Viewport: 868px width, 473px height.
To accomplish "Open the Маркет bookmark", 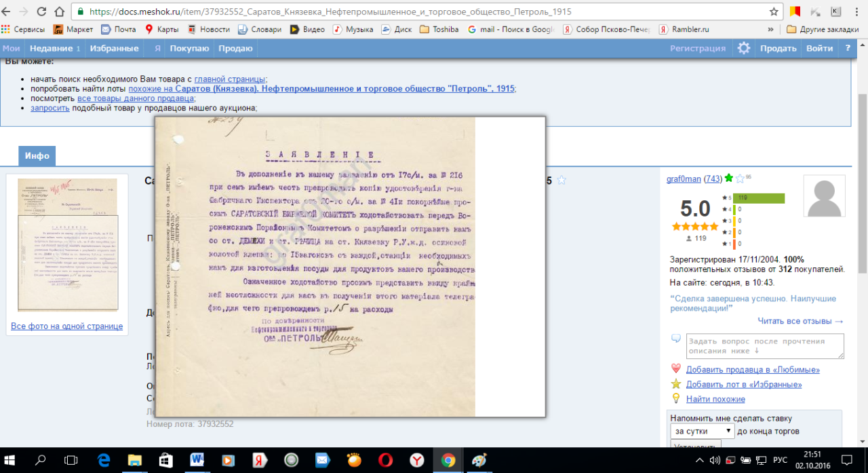I will pos(73,29).
